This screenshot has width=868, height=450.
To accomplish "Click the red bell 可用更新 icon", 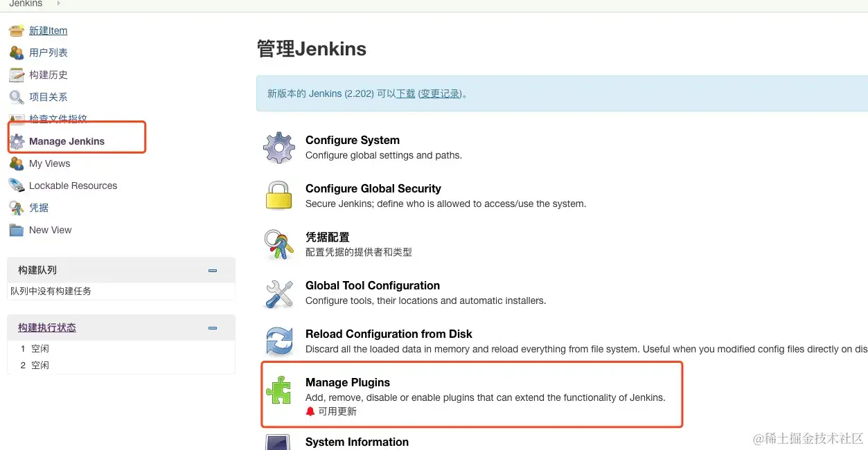I will point(310,411).
